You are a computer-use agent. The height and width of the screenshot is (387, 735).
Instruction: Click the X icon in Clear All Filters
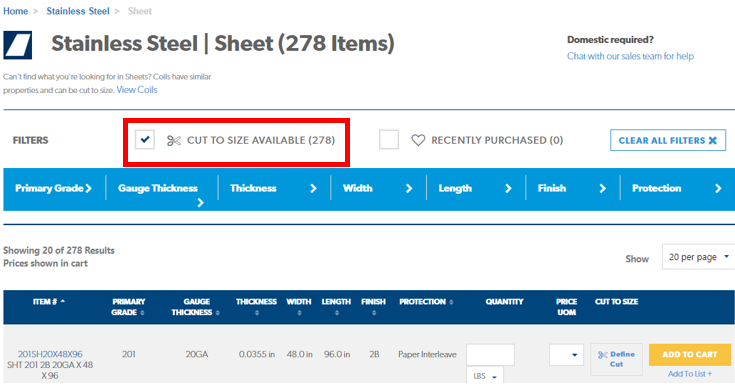point(713,141)
